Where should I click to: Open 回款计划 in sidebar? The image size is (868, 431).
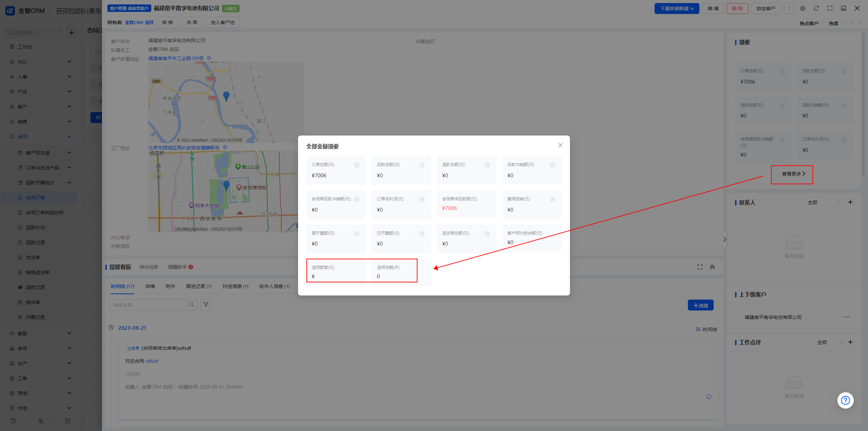click(x=35, y=228)
